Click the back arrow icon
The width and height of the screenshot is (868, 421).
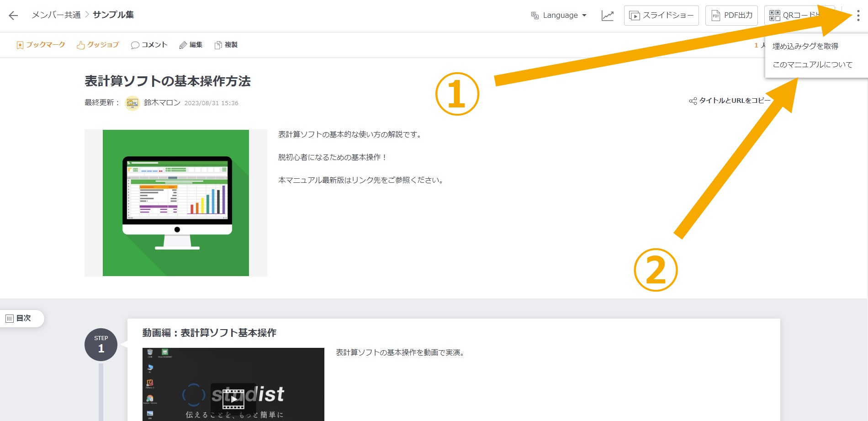[13, 16]
